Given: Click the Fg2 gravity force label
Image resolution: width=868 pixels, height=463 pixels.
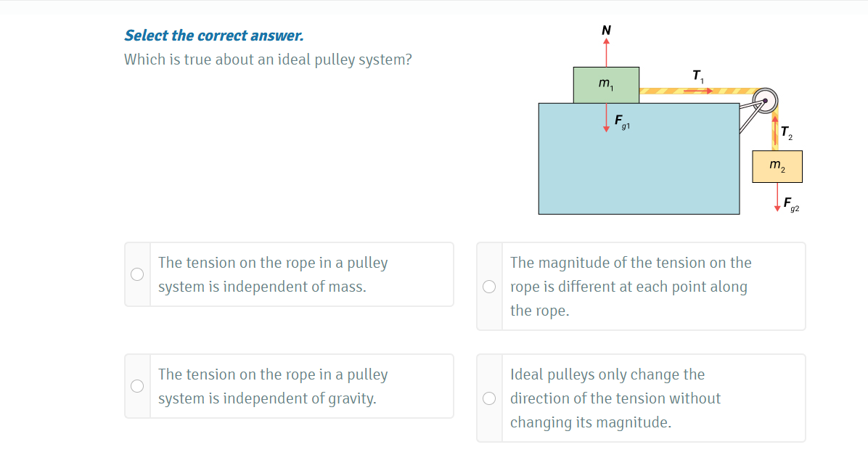Looking at the screenshot, I should coord(790,204).
